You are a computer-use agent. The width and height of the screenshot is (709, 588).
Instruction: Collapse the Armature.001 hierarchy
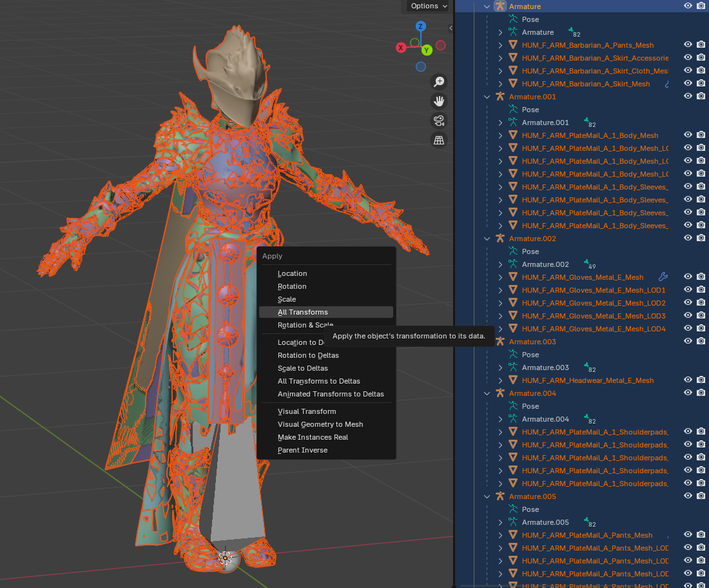487,96
